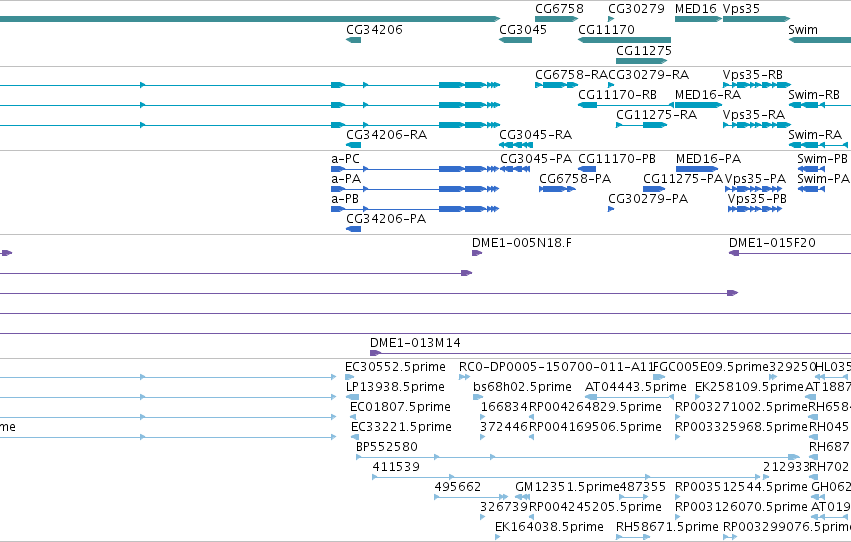The width and height of the screenshot is (851, 542).
Task: Select the MED16 gene feature
Action: pyautogui.click(x=698, y=19)
